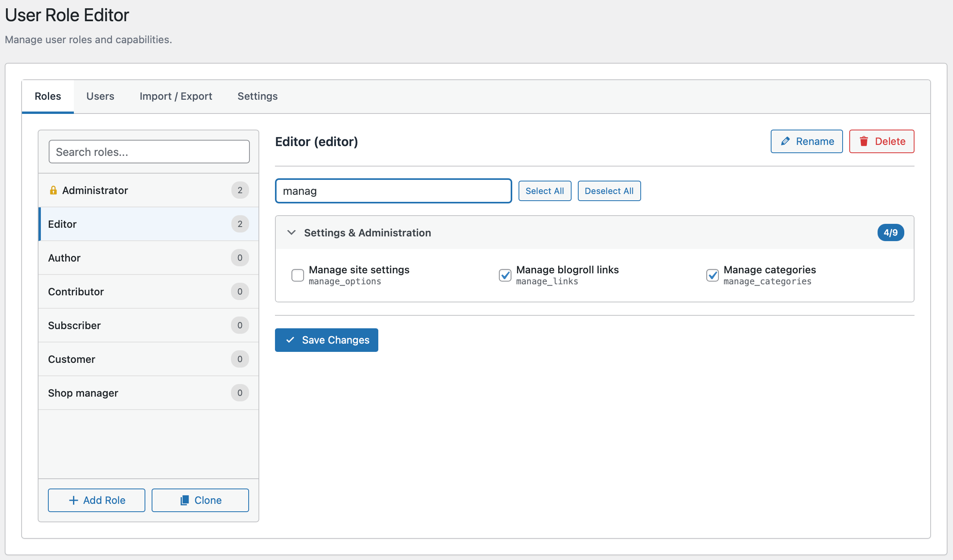
Task: Disable Manage blogroll links capability
Action: 505,275
